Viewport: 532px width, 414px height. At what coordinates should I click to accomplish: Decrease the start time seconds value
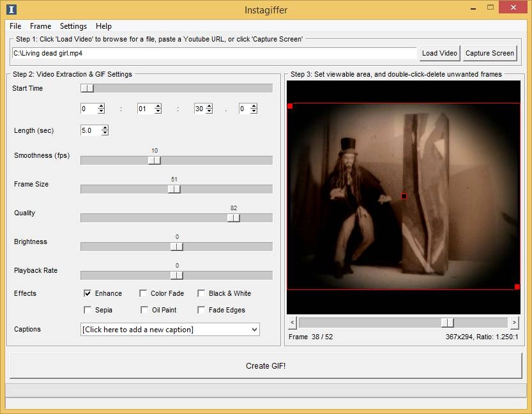[x=209, y=111]
